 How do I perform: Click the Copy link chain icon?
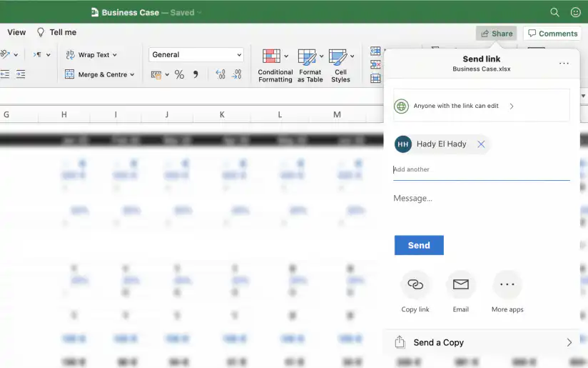coord(415,284)
